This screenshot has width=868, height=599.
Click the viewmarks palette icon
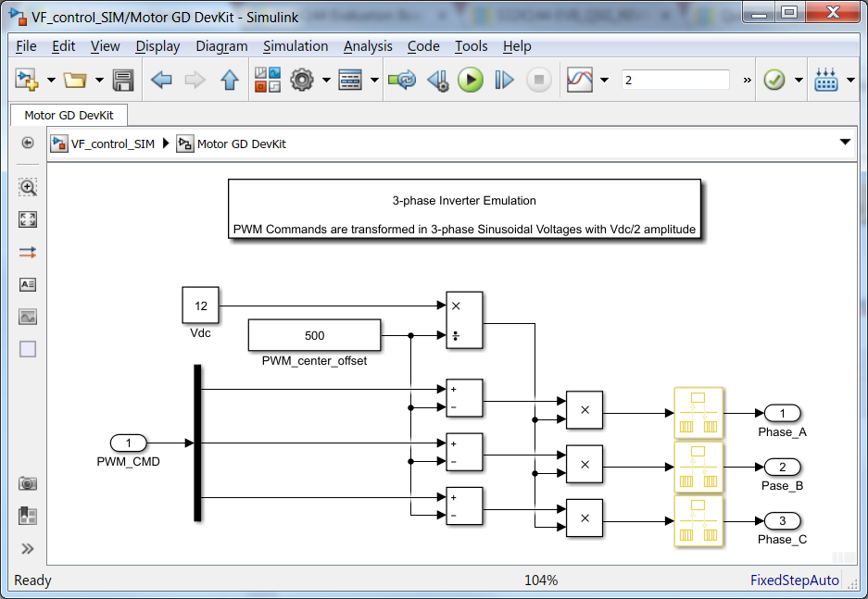click(28, 516)
